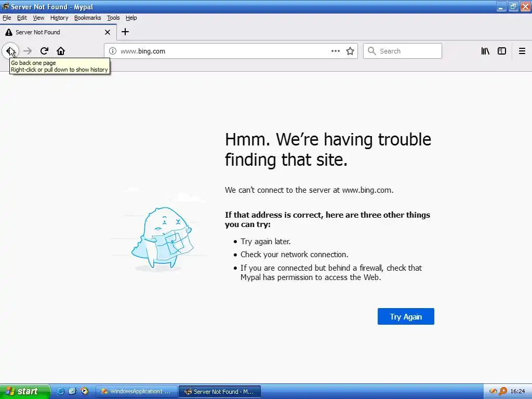The height and width of the screenshot is (399, 532).
Task: Open a new tab with plus
Action: click(125, 32)
